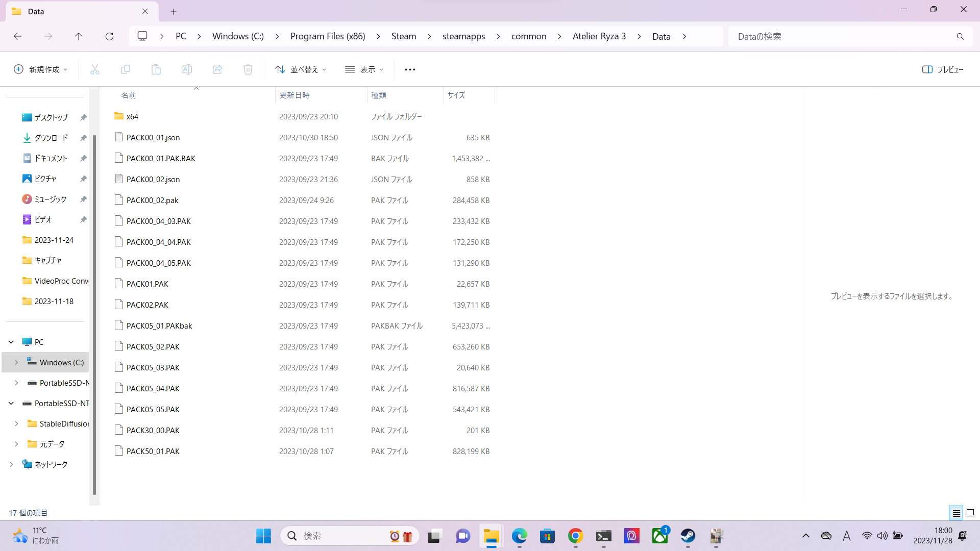
Task: Click the Windows Start button
Action: pyautogui.click(x=264, y=536)
